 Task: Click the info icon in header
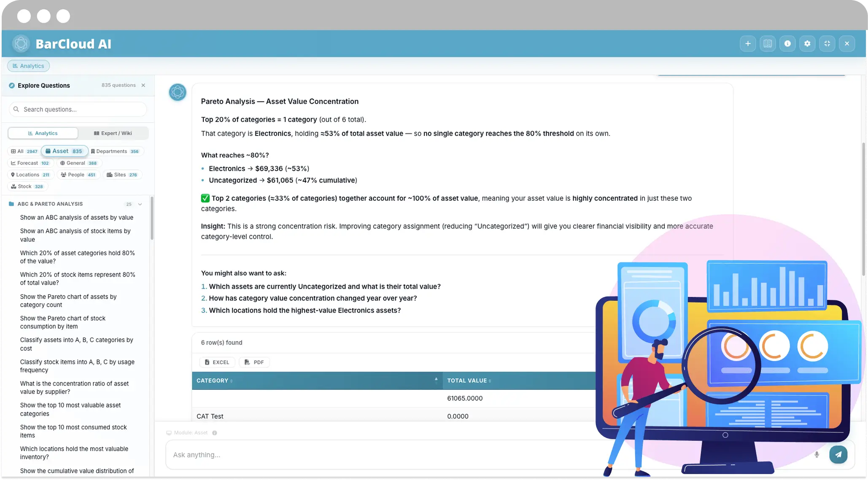(x=787, y=43)
